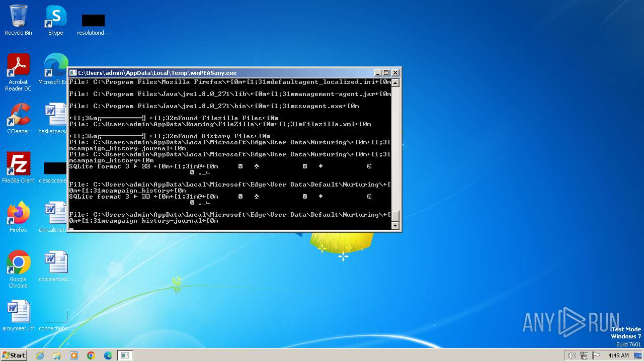Viewport: 644px width, 362px height.
Task: Switch to winPEASany console taskbar button
Action: pos(125,355)
